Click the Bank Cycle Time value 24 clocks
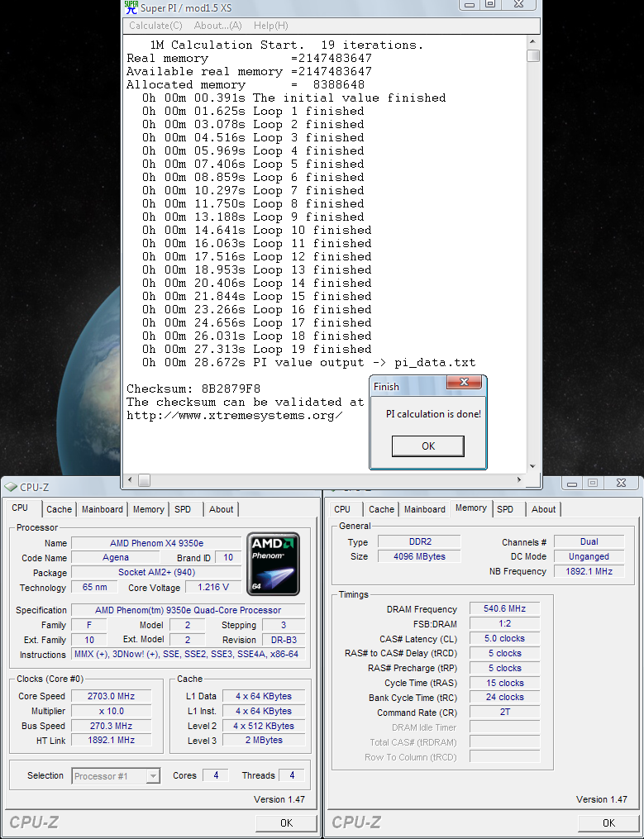644x839 pixels. pyautogui.click(x=505, y=697)
